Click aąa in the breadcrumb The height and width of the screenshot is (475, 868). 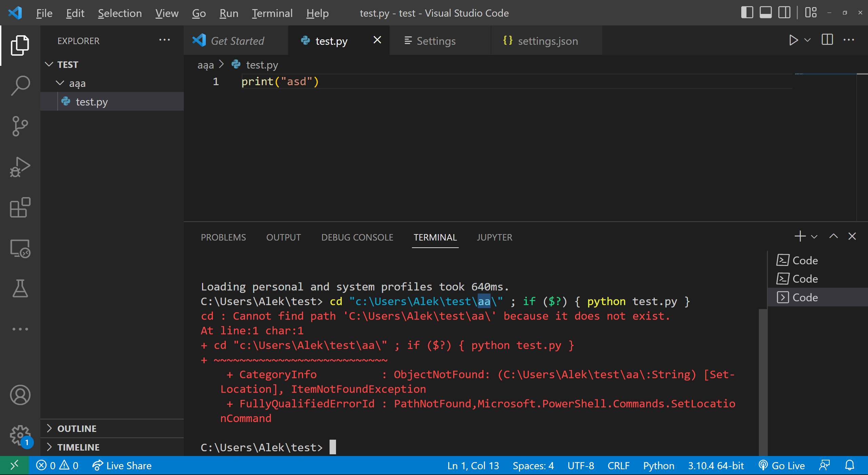[205, 64]
